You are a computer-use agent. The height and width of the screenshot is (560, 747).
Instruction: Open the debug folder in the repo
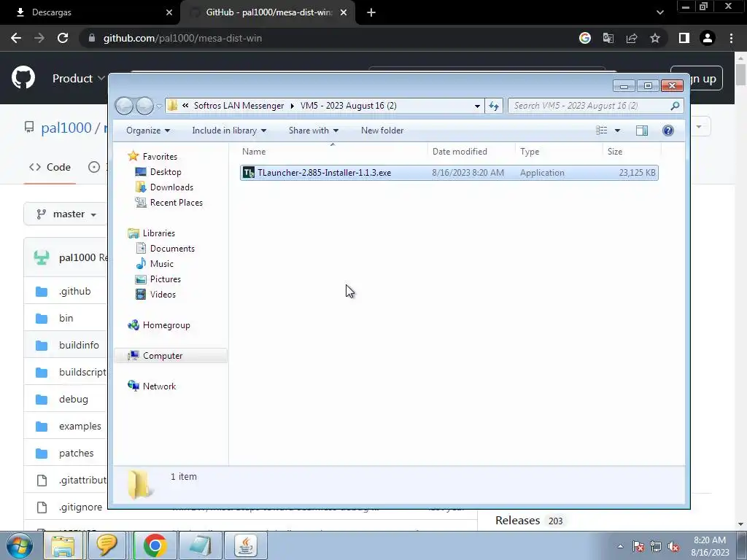[x=74, y=399]
